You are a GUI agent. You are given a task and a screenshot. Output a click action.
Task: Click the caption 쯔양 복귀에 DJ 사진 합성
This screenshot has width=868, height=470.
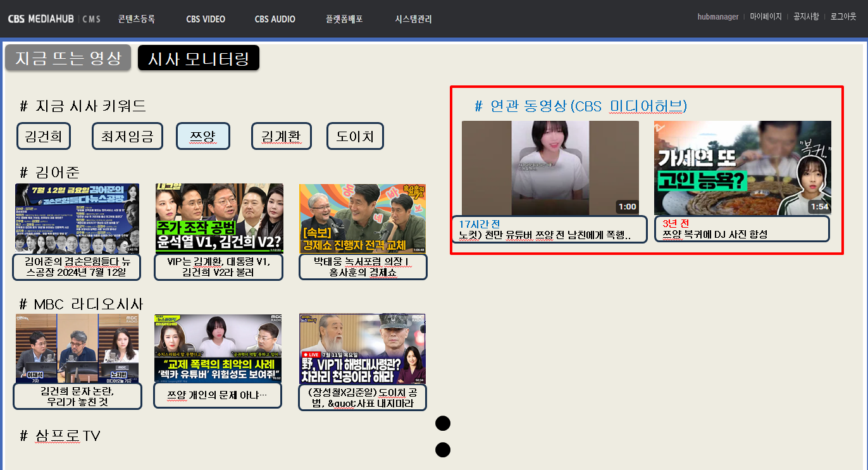tap(715, 235)
